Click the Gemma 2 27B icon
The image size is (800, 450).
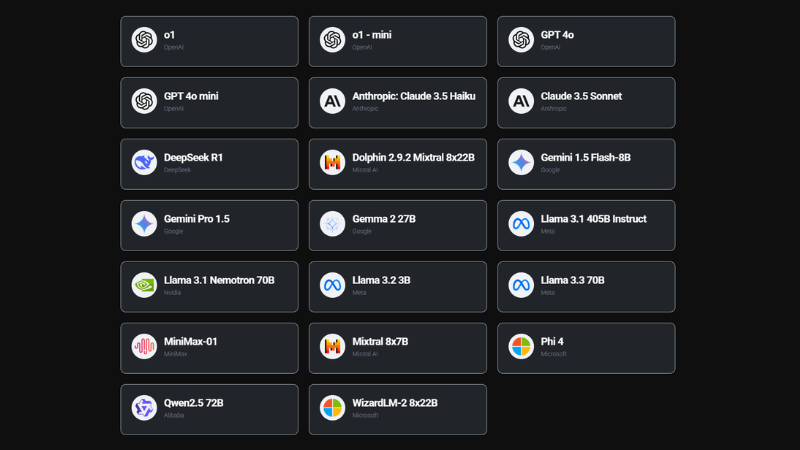[x=332, y=223]
